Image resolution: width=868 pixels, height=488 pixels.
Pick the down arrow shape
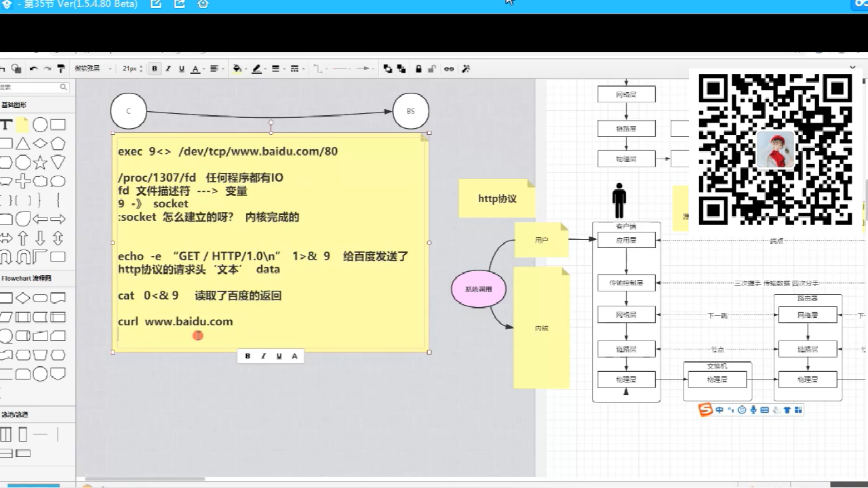tap(41, 238)
